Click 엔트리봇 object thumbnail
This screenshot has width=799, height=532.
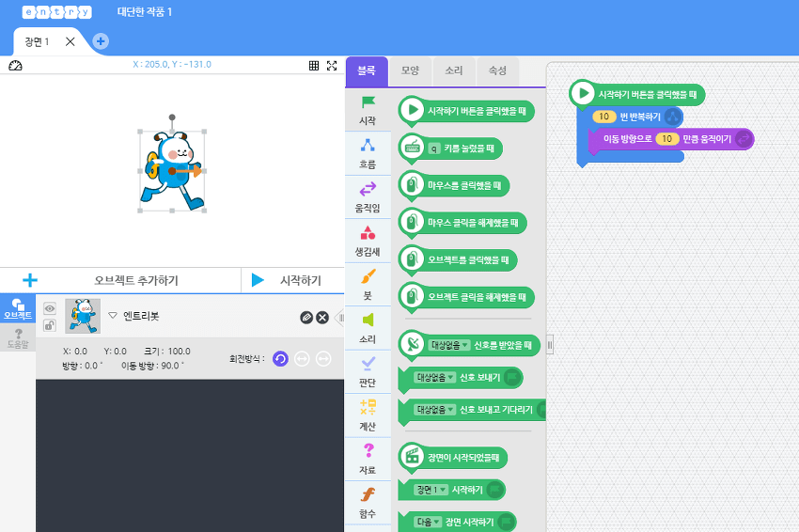[83, 316]
